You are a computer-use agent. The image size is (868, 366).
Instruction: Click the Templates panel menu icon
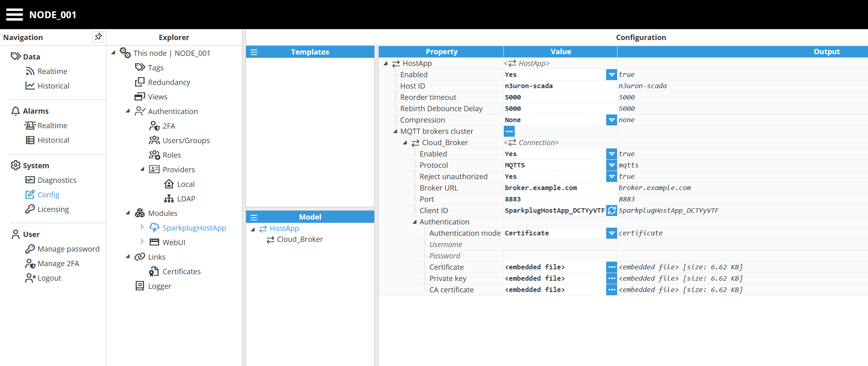[x=254, y=52]
